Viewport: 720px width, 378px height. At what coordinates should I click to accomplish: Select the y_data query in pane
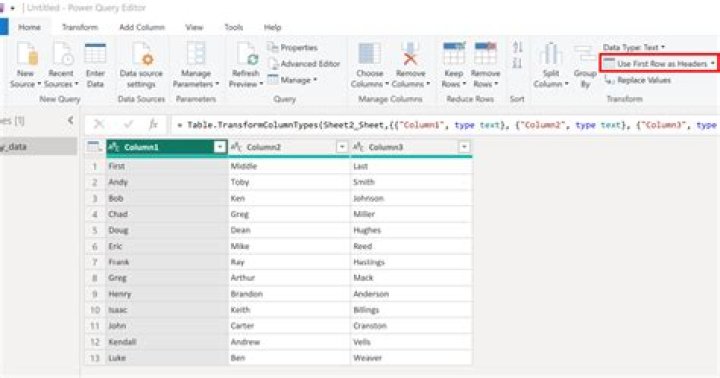pyautogui.click(x=38, y=147)
